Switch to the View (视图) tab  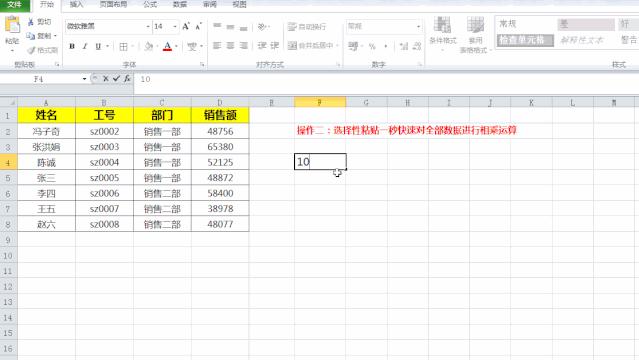(x=239, y=4)
